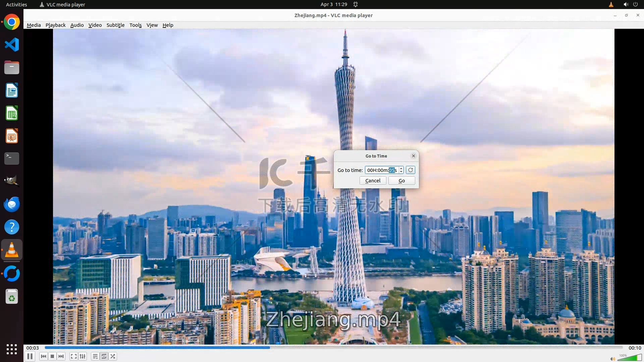Open the Tools menu

136,25
